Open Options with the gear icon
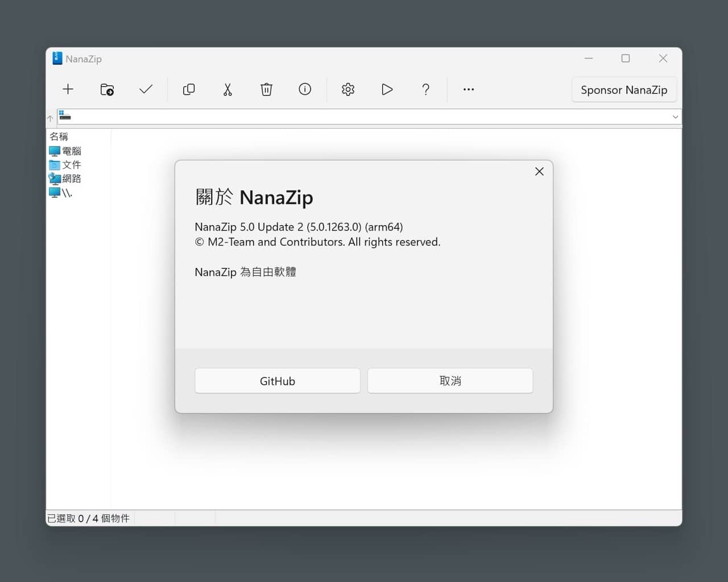Viewport: 728px width, 582px height. pos(348,89)
